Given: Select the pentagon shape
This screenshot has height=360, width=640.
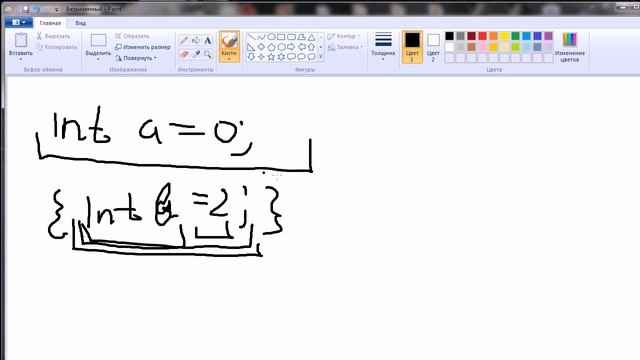Looking at the screenshot, I should pyautogui.click(x=271, y=47).
